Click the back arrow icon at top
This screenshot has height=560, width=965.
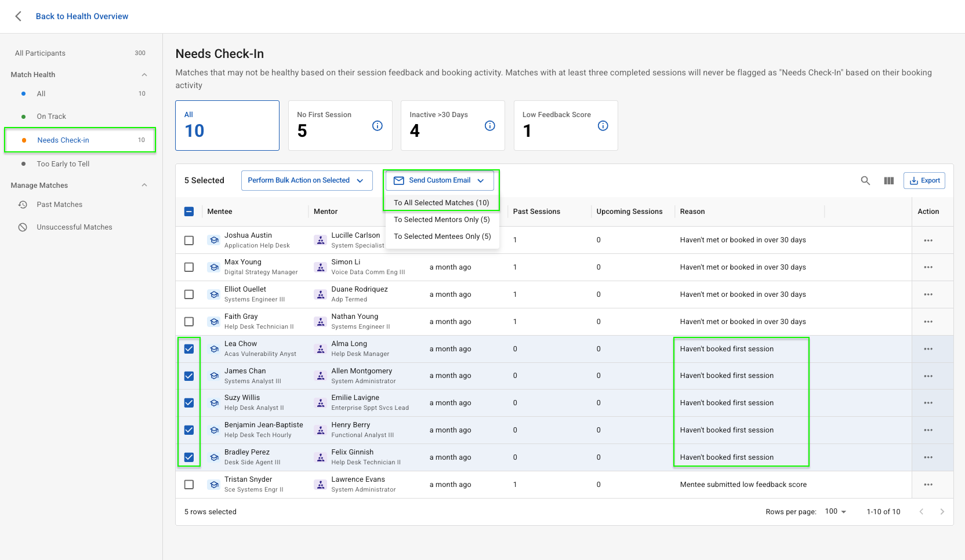(19, 16)
